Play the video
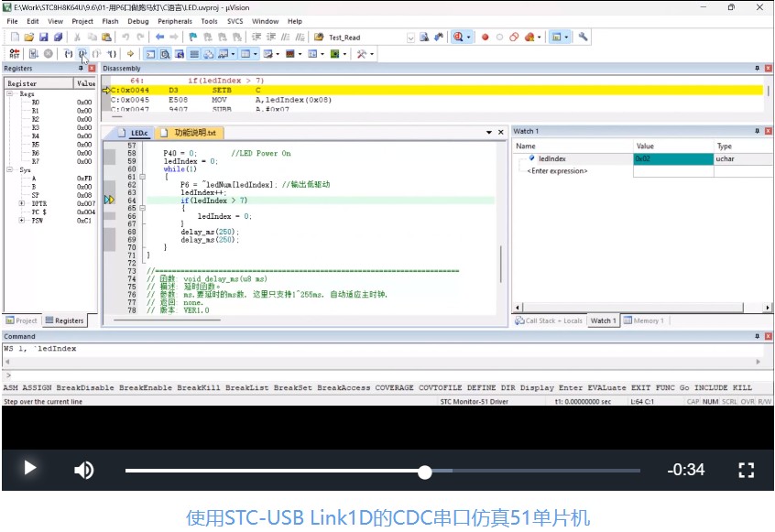The image size is (775, 532). tap(30, 468)
